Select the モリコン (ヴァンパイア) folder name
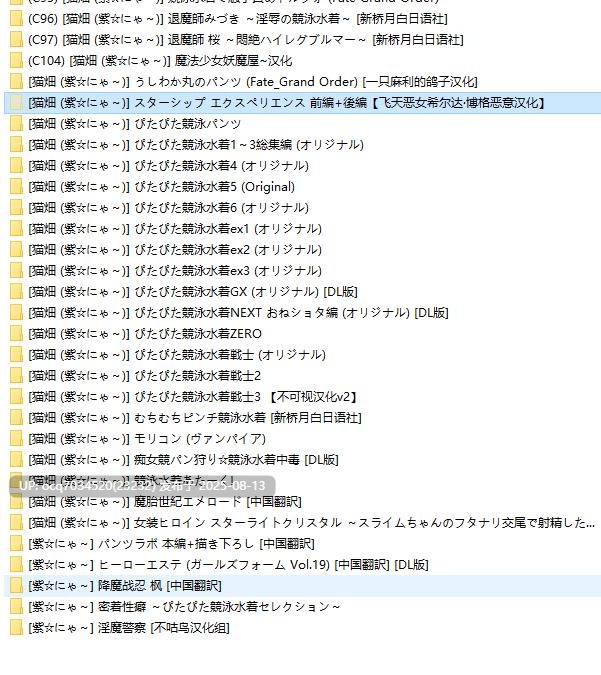This screenshot has width=601, height=675. pyautogui.click(x=147, y=439)
